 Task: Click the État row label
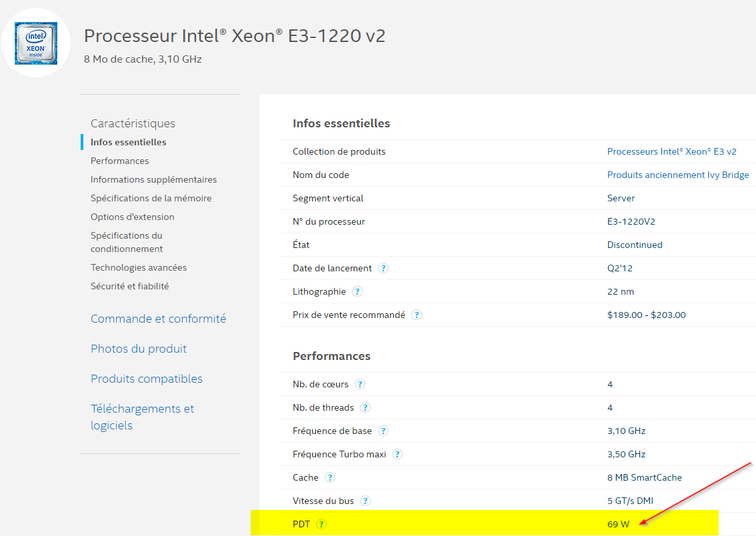pyautogui.click(x=301, y=245)
